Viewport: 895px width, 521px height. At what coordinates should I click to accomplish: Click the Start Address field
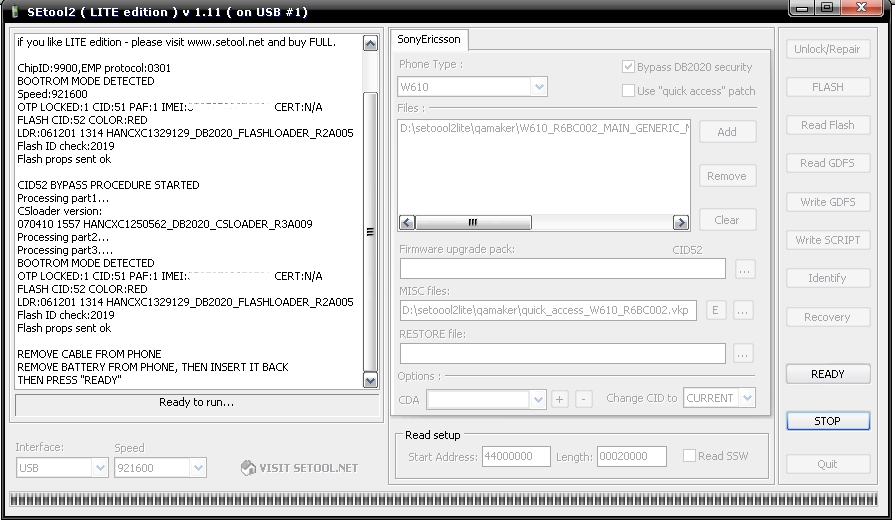pos(516,457)
